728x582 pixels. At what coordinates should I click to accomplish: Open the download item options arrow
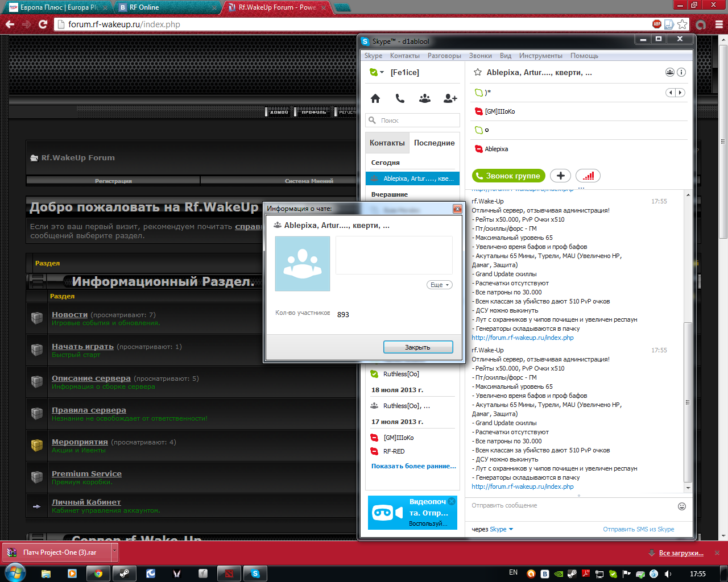(114, 552)
